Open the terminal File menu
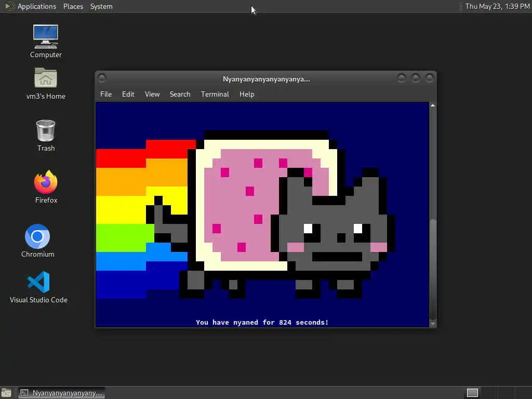The image size is (532, 399). coord(106,95)
